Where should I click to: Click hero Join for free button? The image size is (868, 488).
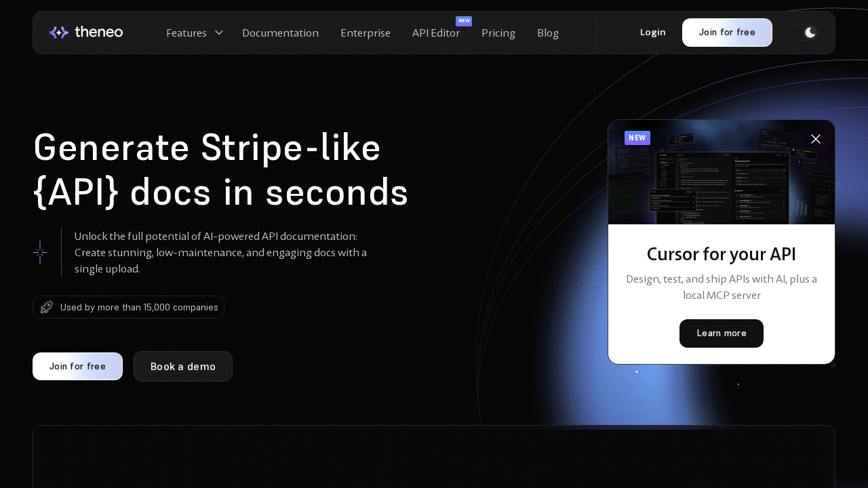coord(77,366)
